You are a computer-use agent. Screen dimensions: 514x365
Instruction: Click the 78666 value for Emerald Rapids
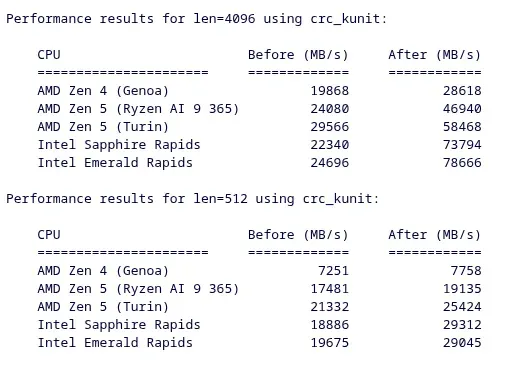[x=462, y=163]
